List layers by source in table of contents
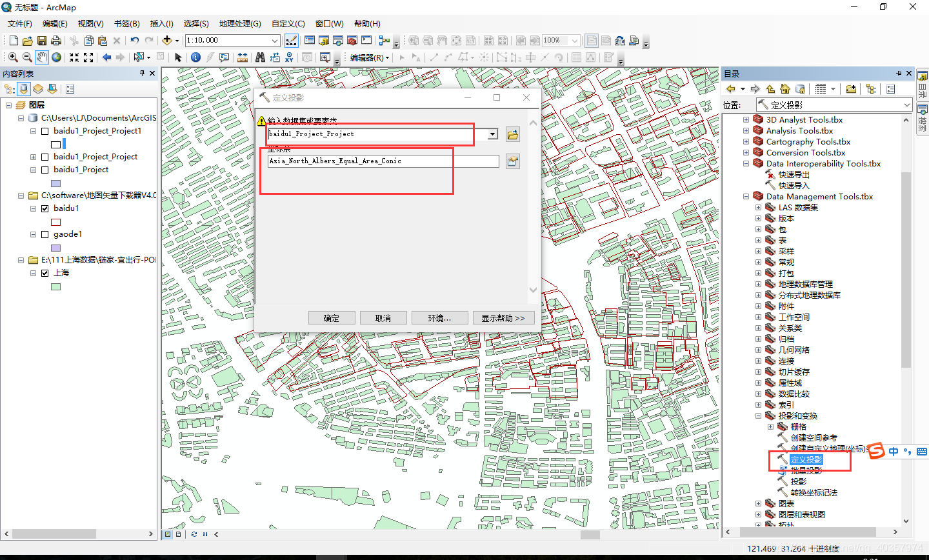Screen dimensions: 929x560 pyautogui.click(x=24, y=89)
